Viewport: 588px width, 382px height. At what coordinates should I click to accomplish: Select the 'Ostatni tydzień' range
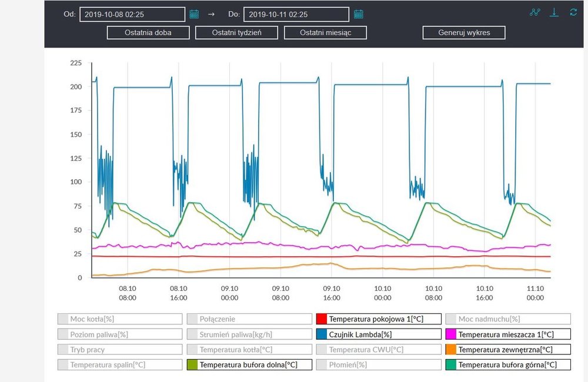pos(236,32)
